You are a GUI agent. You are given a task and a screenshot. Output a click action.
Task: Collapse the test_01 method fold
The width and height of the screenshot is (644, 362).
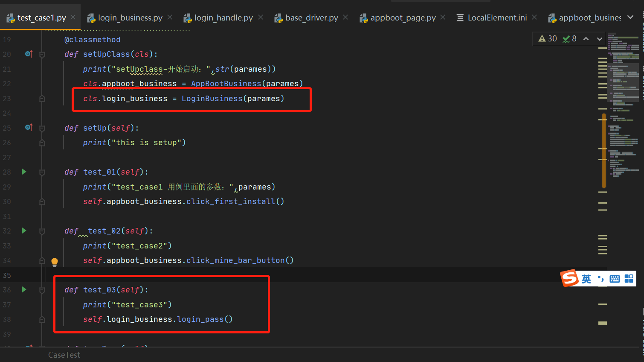[x=42, y=172]
